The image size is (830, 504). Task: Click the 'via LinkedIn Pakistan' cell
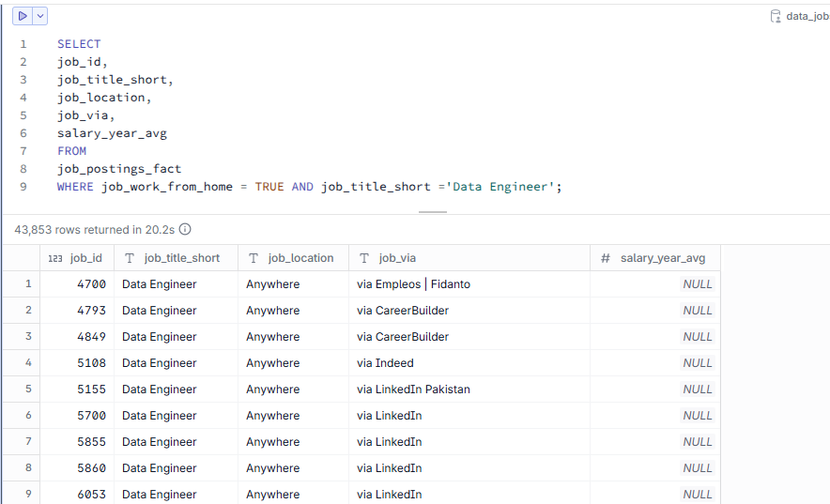469,389
